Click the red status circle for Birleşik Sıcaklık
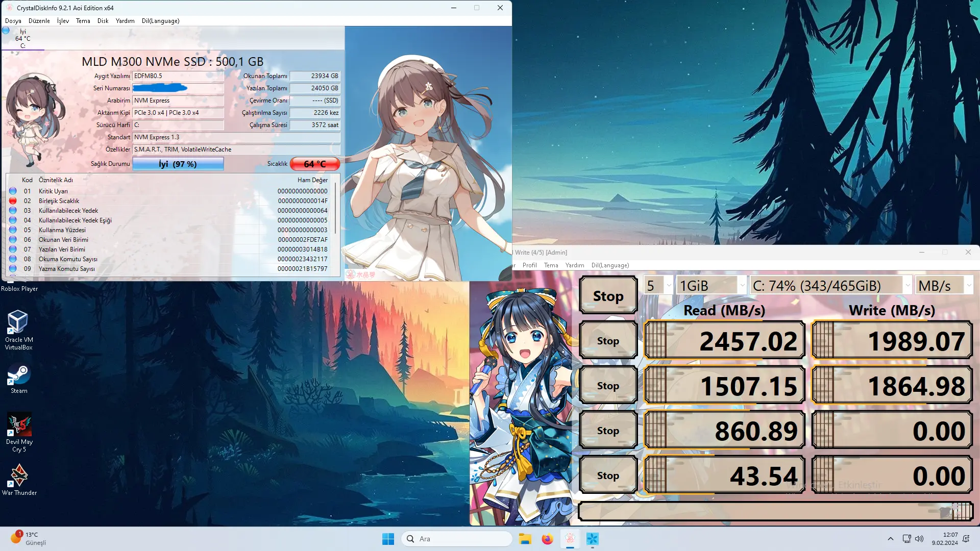 (x=13, y=201)
